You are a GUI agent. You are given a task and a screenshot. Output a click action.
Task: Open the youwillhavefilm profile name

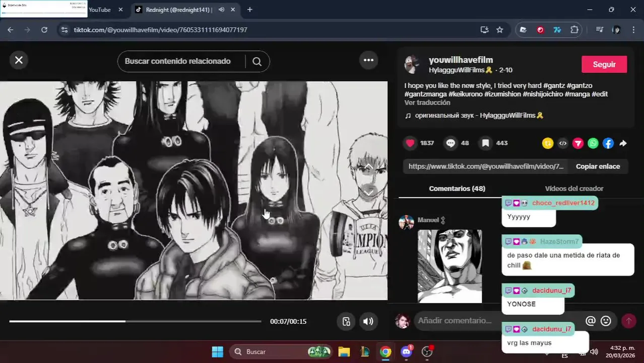coord(461,60)
